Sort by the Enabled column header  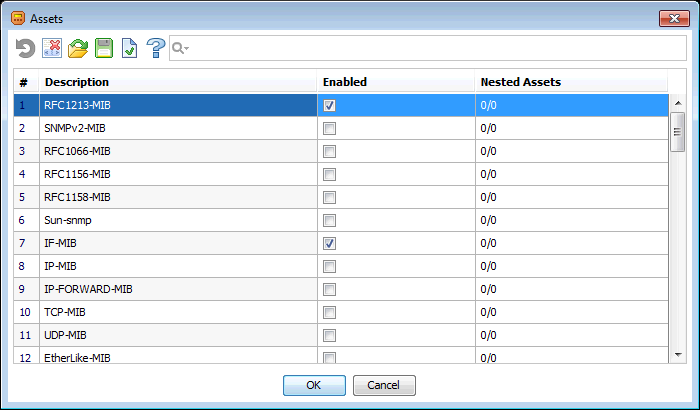point(396,82)
